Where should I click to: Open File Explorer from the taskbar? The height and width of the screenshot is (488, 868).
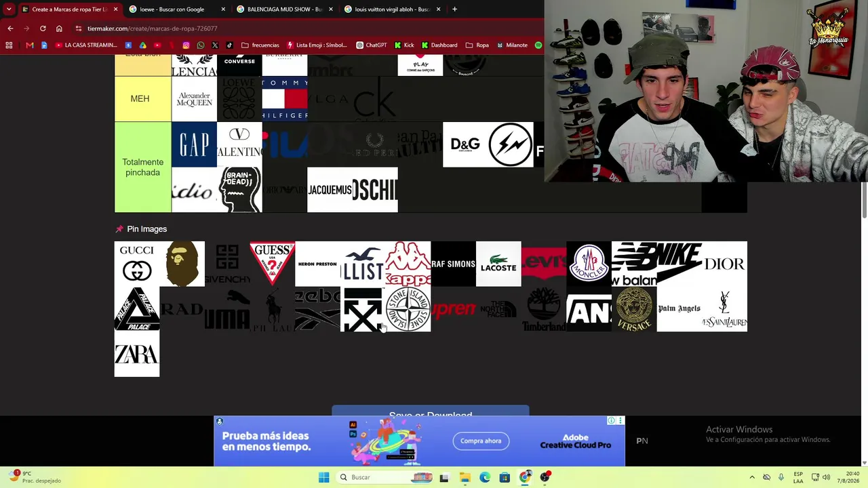coord(465,477)
